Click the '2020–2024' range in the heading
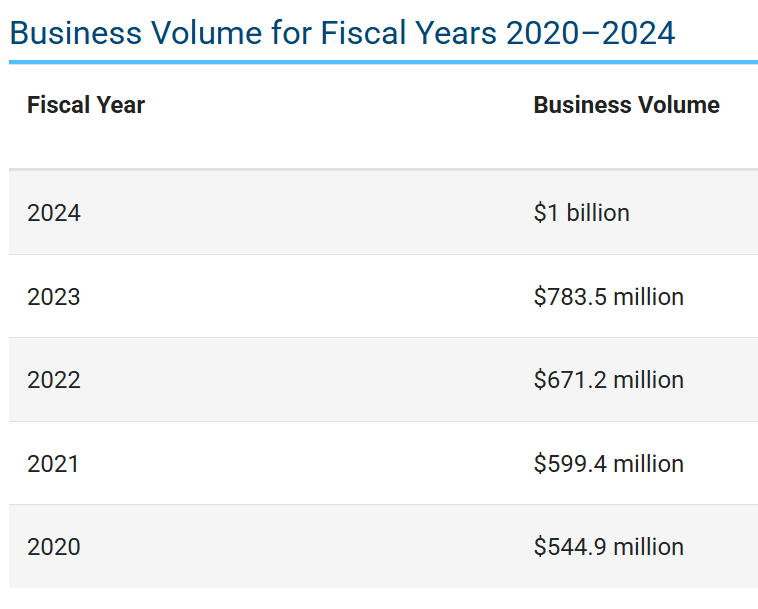This screenshot has height=609, width=758. (x=590, y=33)
